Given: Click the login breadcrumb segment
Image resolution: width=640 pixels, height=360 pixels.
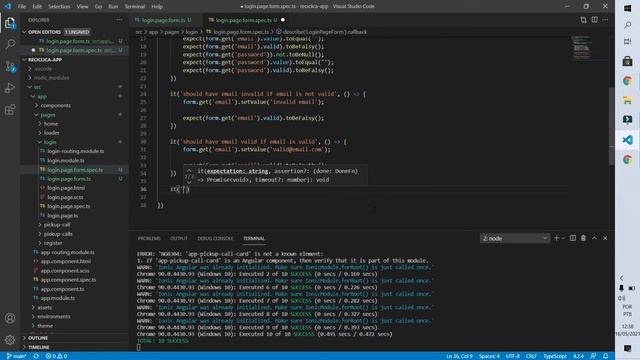Looking at the screenshot, I should click(191, 32).
